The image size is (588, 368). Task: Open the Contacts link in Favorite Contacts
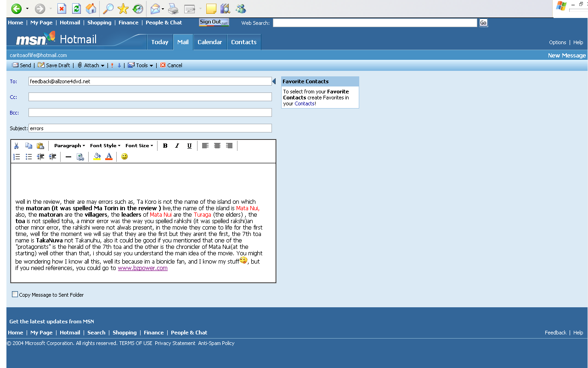[x=305, y=103]
